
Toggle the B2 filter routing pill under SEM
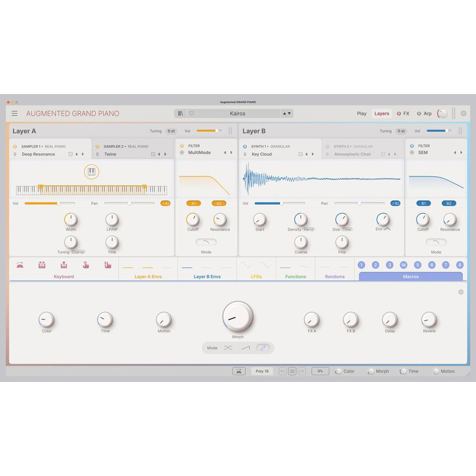(449, 203)
